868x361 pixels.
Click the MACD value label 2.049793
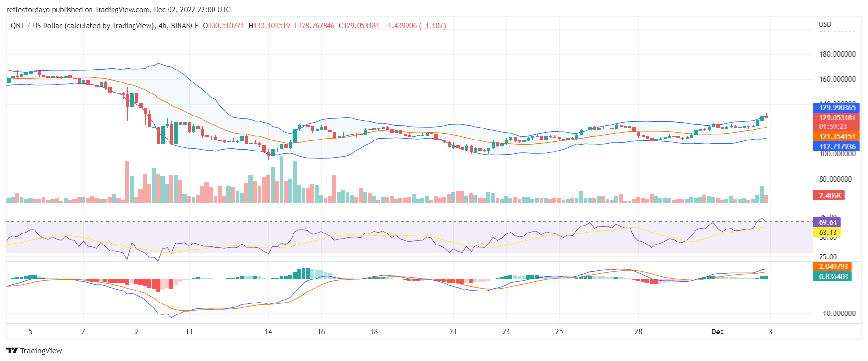pos(833,267)
